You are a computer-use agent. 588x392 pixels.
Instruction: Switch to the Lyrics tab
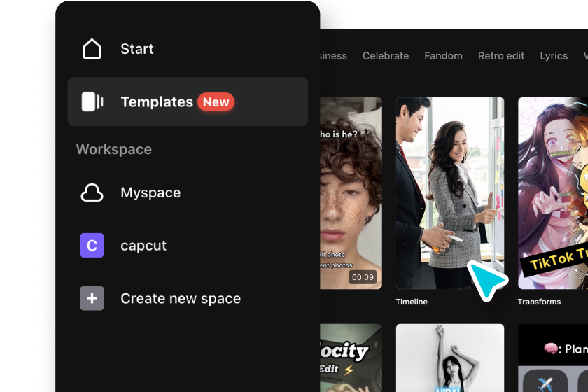pos(554,56)
